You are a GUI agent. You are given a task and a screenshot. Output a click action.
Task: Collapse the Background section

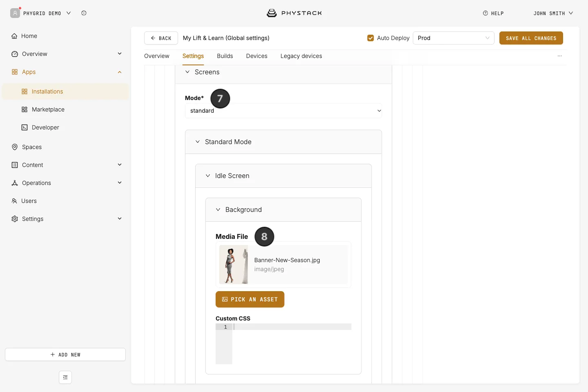tap(218, 209)
